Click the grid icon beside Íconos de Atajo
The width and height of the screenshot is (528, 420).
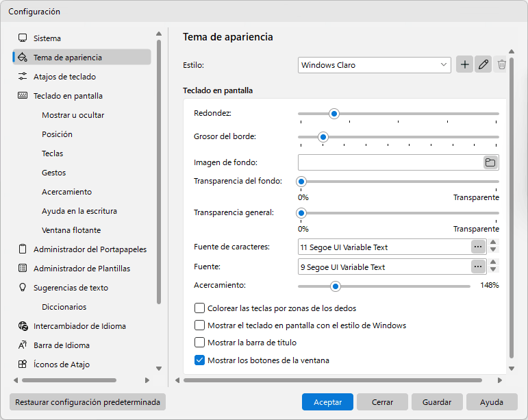tap(23, 364)
